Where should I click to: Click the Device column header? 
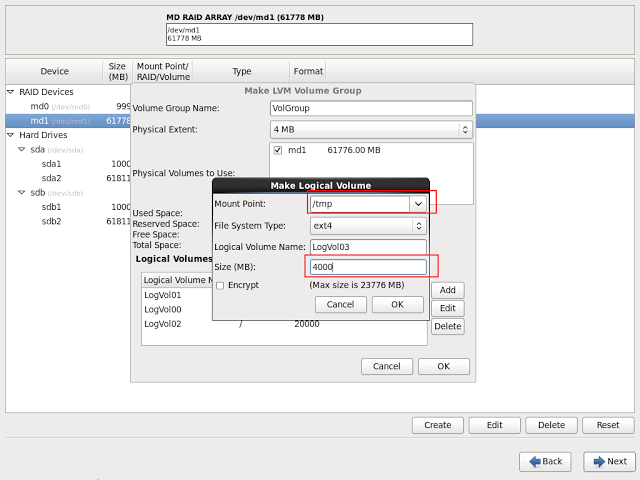tap(54, 72)
